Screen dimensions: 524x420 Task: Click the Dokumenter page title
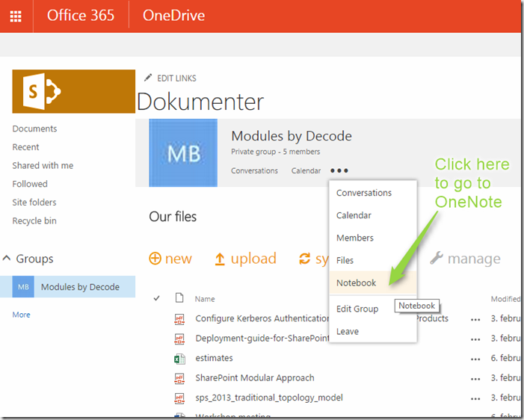[200, 102]
